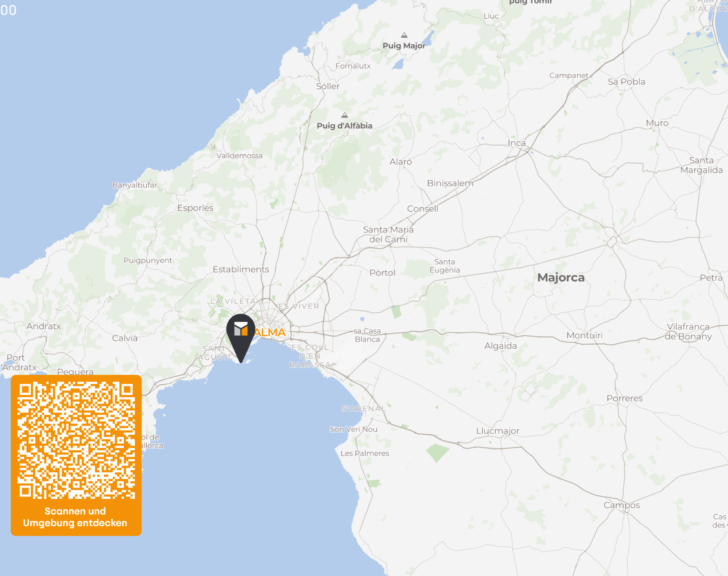
Task: Click the Puig d'Alfàbia peak triangle icon
Action: 344,115
